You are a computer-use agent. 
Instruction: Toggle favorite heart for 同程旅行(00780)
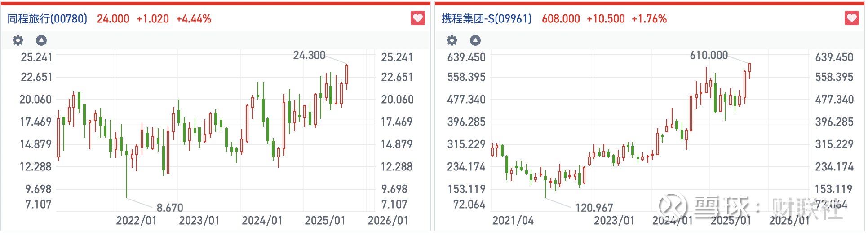[418, 18]
